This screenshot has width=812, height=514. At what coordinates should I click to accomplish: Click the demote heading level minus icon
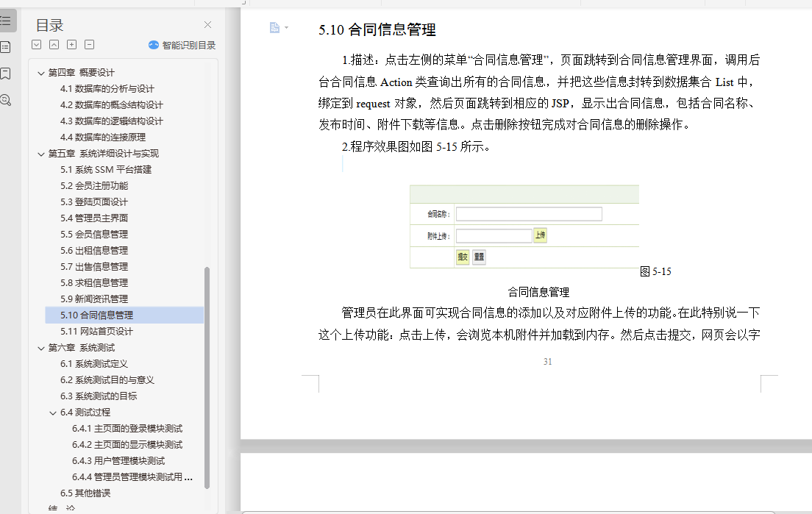[89, 45]
